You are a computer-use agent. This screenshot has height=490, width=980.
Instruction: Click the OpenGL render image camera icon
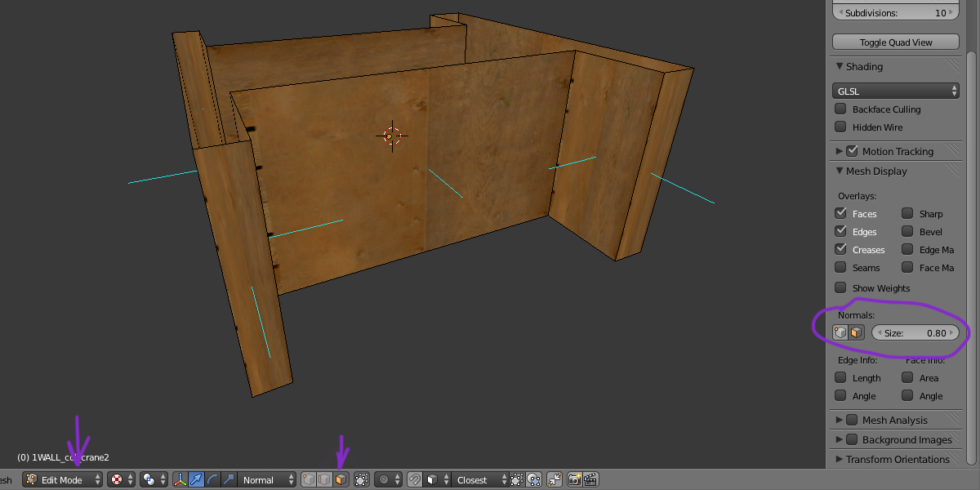tap(575, 480)
